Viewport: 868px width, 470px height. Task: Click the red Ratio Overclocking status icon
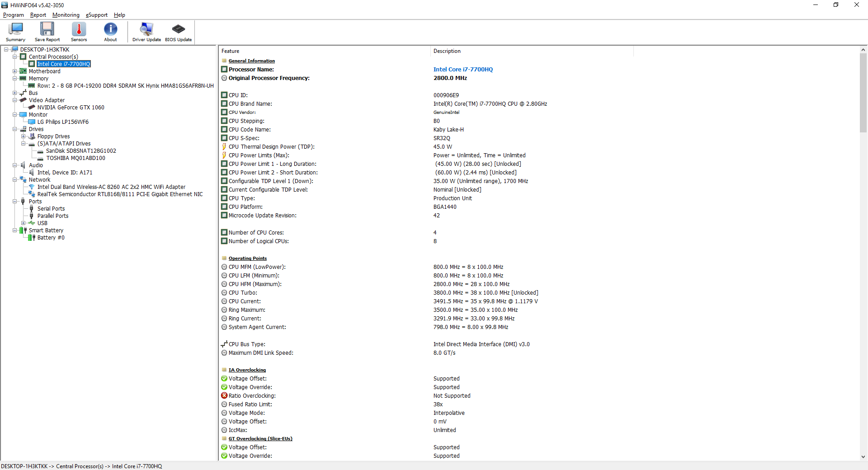pyautogui.click(x=224, y=395)
